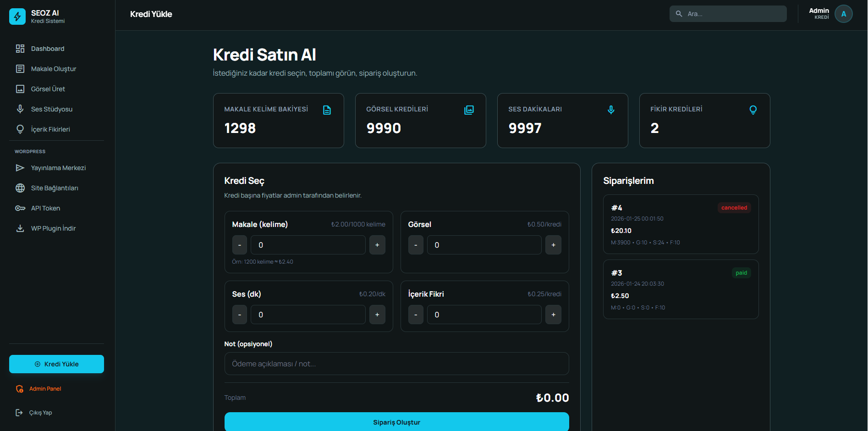The height and width of the screenshot is (431, 868).
Task: Click the paid status badge
Action: point(741,273)
